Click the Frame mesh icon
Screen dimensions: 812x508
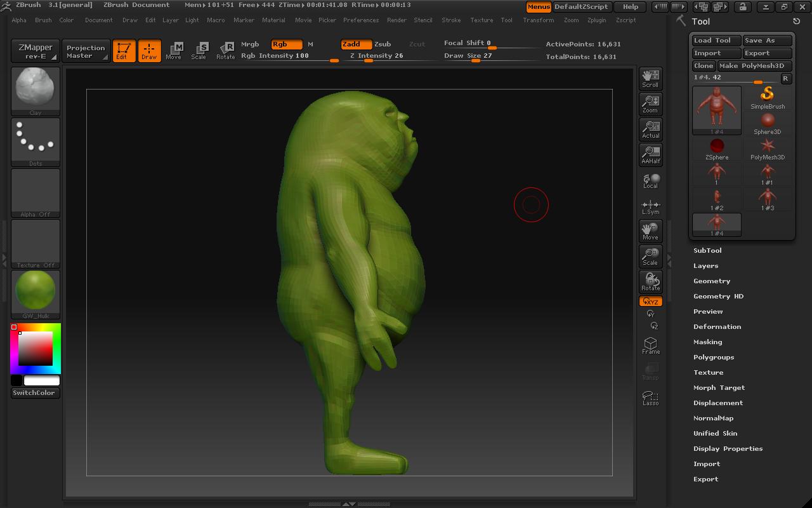click(650, 345)
